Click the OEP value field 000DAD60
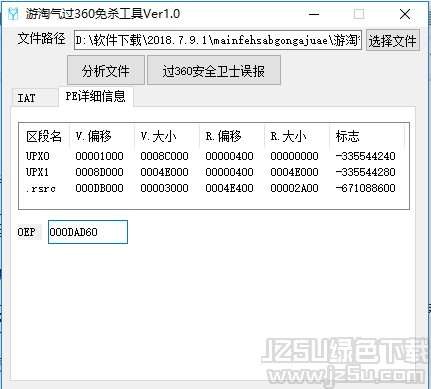 pyautogui.click(x=88, y=232)
